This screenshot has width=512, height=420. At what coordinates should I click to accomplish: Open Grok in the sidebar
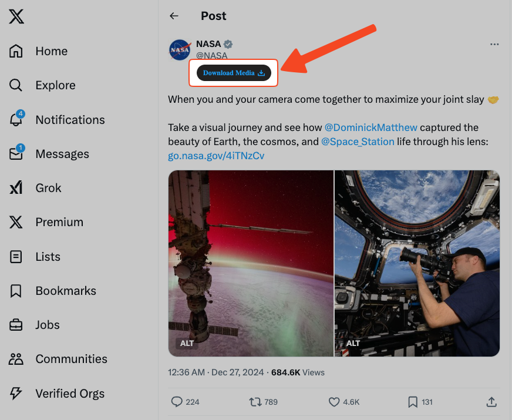(x=48, y=188)
